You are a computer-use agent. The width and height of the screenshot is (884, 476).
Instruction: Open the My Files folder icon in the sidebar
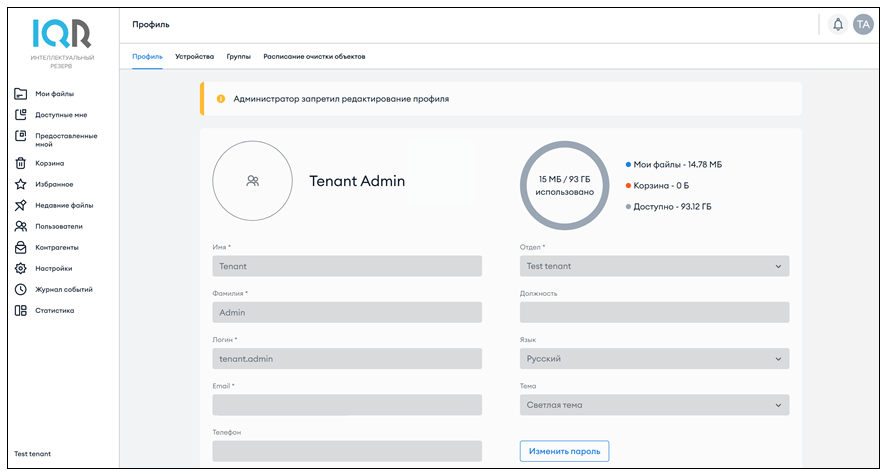[21, 94]
